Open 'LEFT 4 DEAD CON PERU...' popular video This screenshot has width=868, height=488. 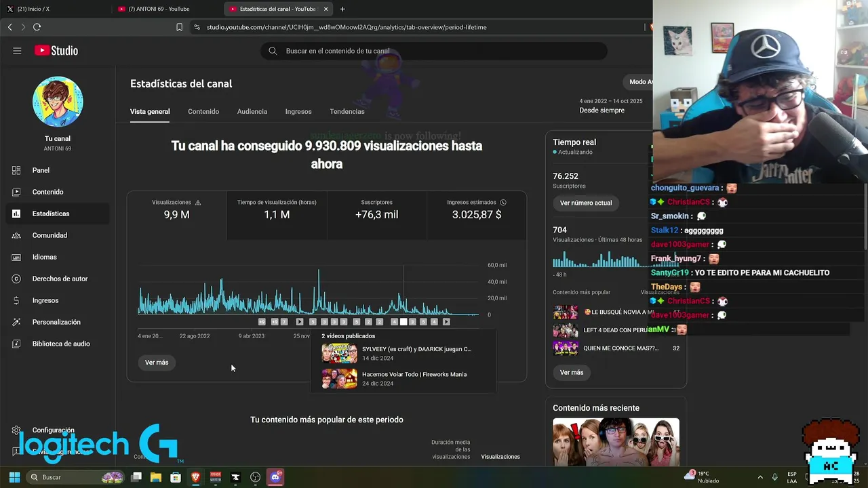pyautogui.click(x=616, y=330)
